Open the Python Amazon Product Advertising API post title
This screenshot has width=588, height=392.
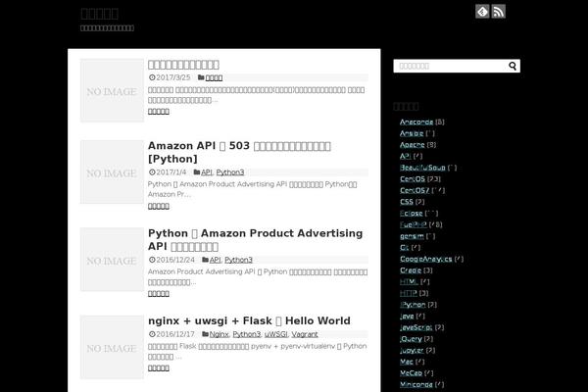pos(255,240)
